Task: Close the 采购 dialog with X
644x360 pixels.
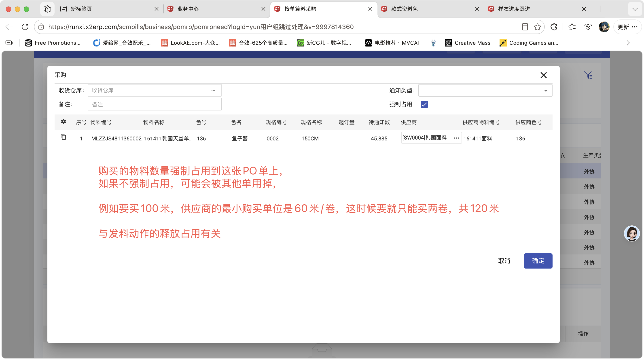Action: tap(544, 75)
